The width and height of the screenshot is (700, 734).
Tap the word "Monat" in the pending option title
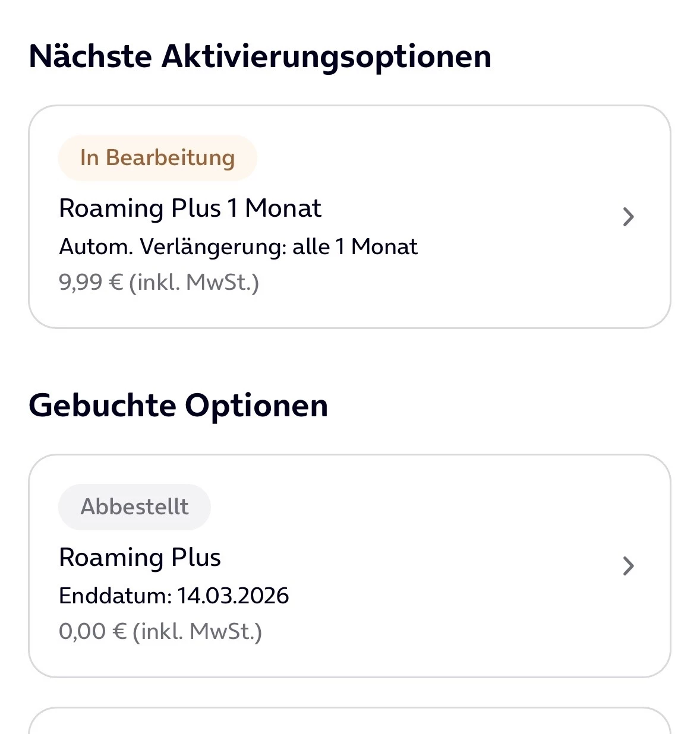pyautogui.click(x=283, y=208)
